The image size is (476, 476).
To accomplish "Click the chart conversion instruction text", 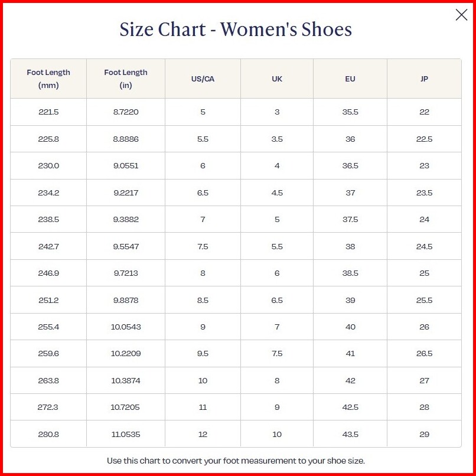I will tap(236, 461).
